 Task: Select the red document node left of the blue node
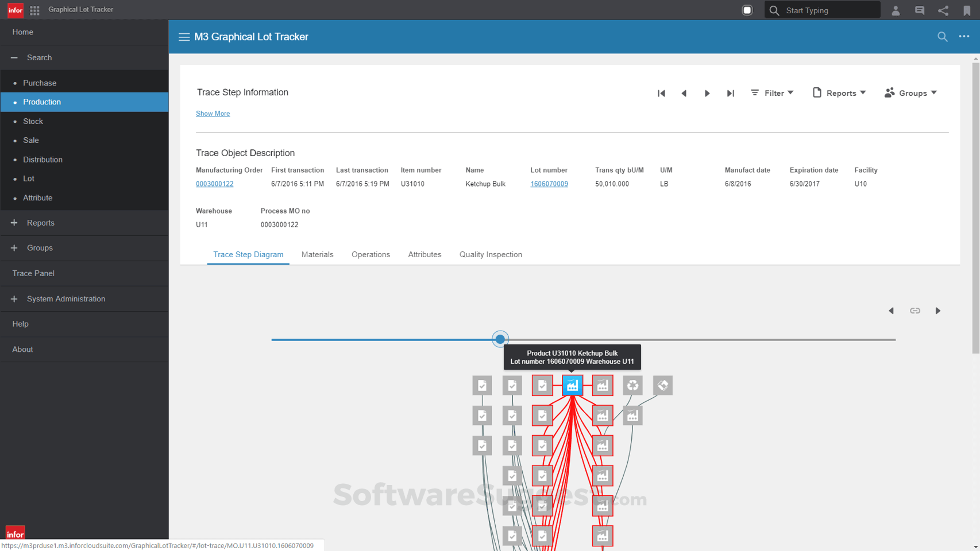point(542,386)
